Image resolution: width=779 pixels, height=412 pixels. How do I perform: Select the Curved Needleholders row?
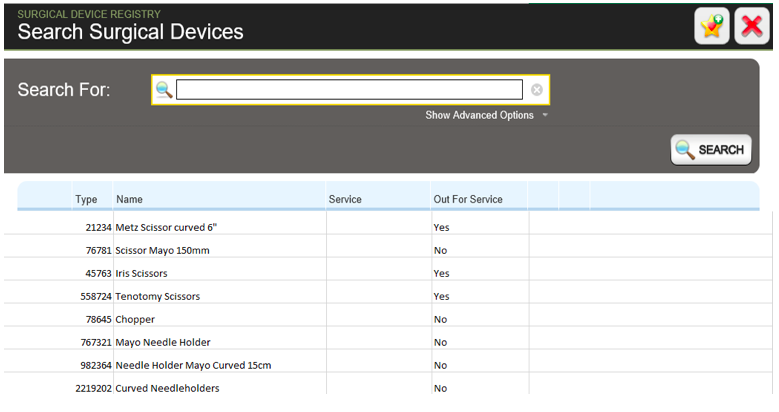coord(167,388)
